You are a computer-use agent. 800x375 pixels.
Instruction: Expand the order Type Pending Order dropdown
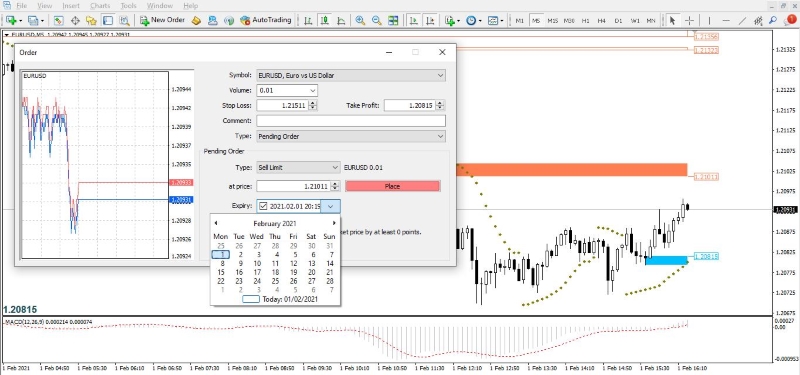(440, 137)
